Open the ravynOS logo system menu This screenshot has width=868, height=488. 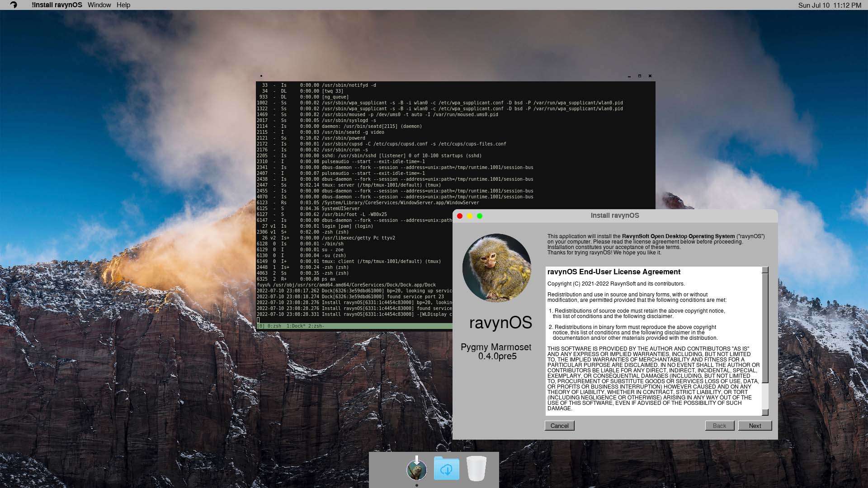pos(14,5)
